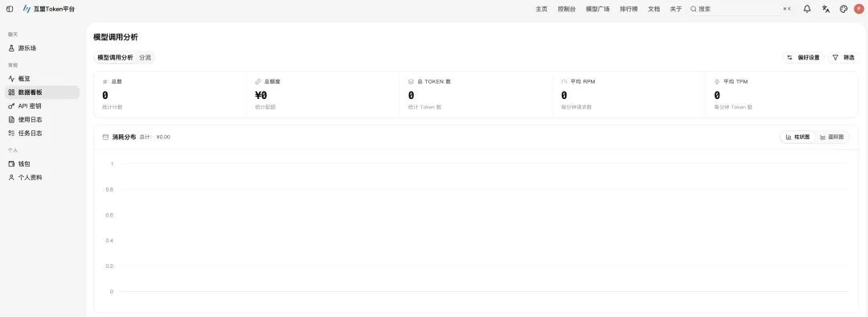Viewport: 868px width, 317px height.
Task: Click the flask icon beside 游乐场
Action: 11,48
